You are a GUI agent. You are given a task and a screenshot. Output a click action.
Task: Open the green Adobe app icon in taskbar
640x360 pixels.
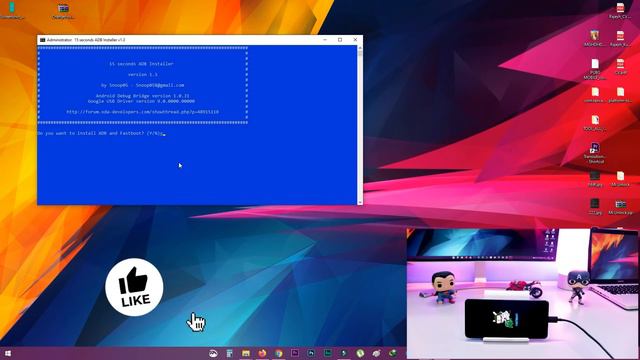[327, 353]
